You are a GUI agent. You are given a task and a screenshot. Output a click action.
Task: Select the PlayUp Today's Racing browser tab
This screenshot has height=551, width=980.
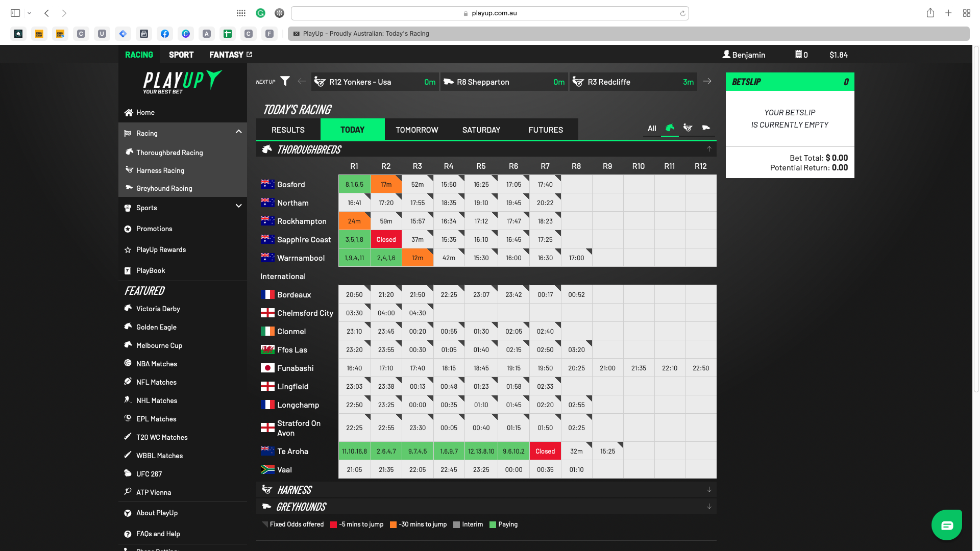pos(628,34)
